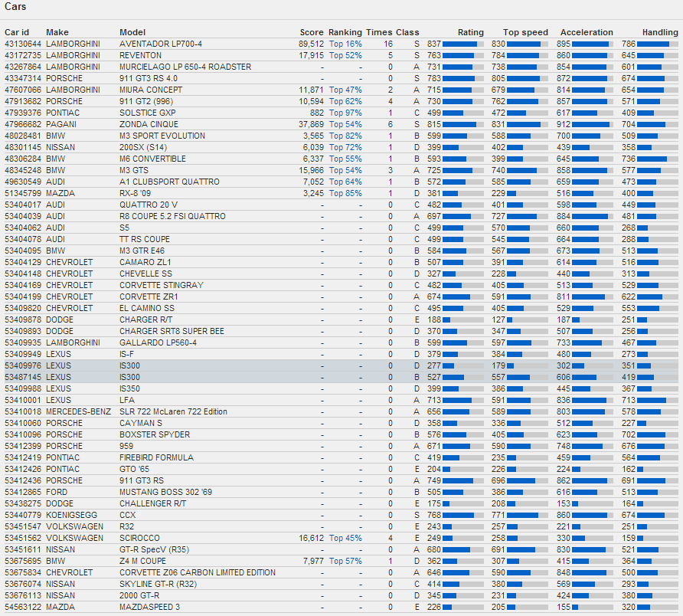Select the Lexus IS300 row with id 53487145
Image resolution: width=683 pixels, height=616 pixels.
(x=341, y=377)
